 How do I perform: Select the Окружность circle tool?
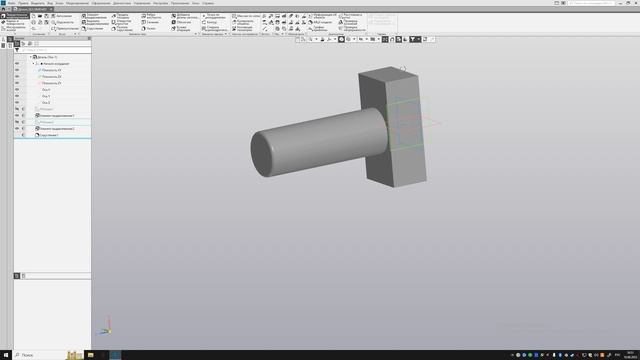pos(62,22)
